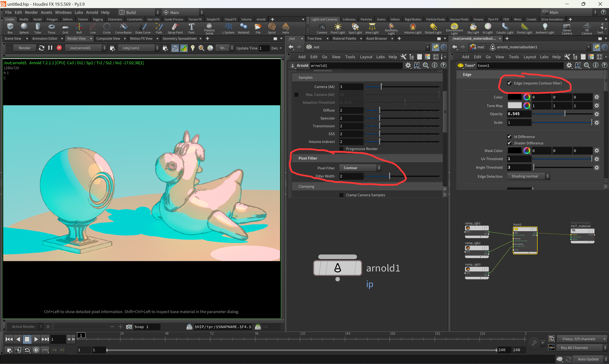Screen dimensions: 609x364
Task: Select the Box shelf tool
Action: (x=10, y=28)
